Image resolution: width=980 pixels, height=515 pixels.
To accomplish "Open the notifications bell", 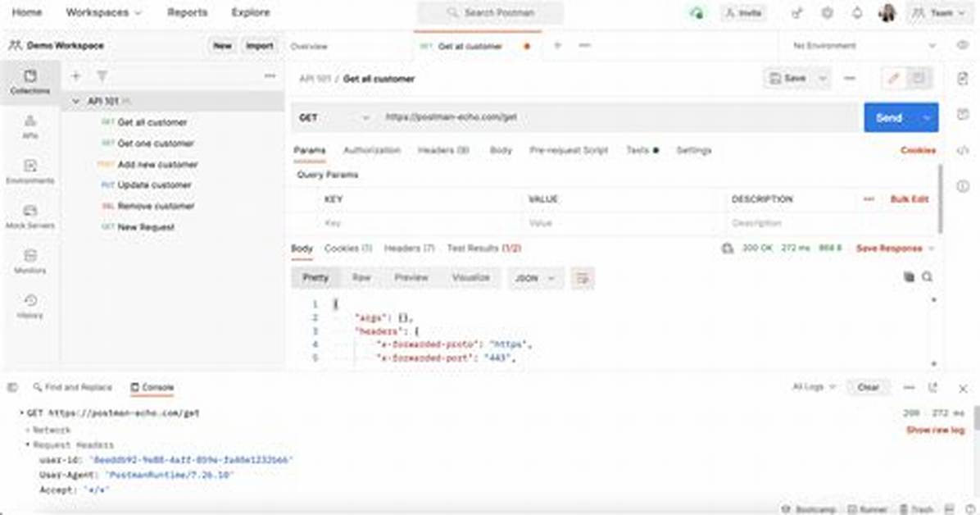I will (857, 12).
